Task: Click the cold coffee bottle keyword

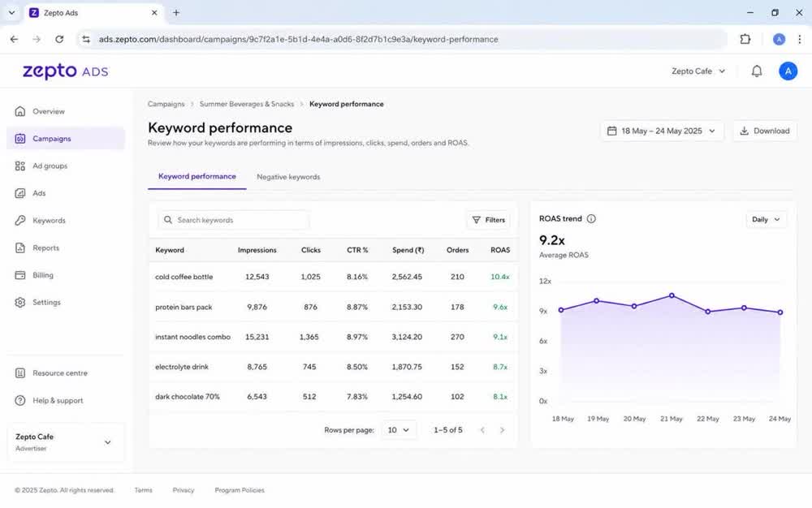Action: (184, 277)
